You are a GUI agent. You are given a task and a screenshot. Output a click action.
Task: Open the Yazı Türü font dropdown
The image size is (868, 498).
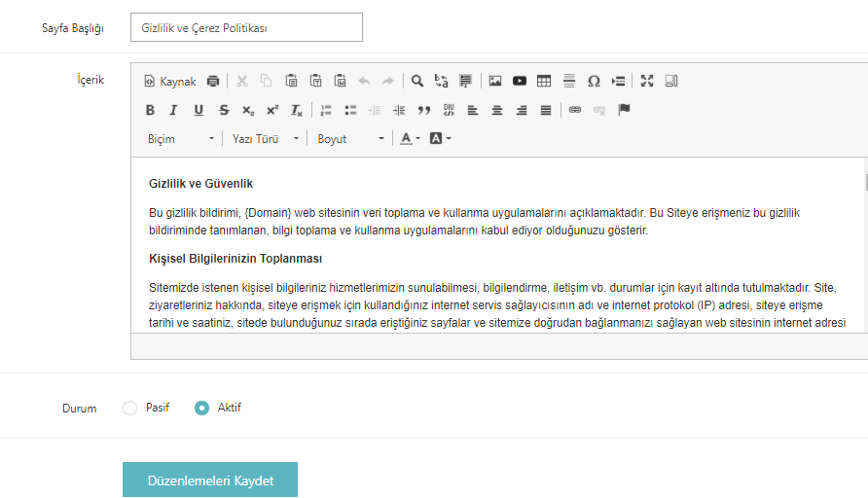(265, 139)
